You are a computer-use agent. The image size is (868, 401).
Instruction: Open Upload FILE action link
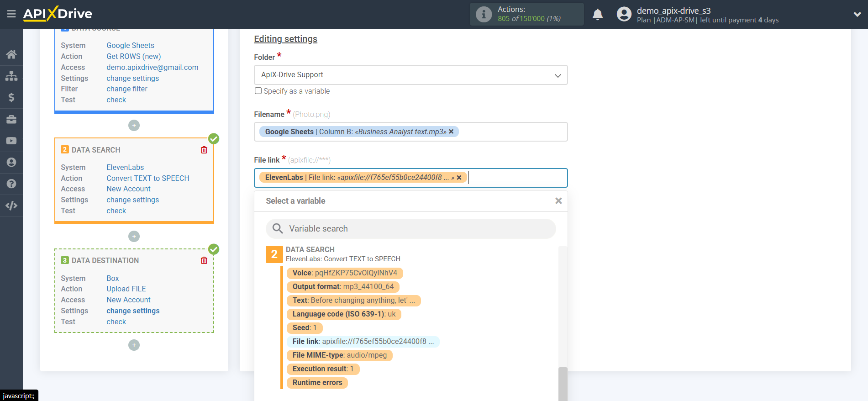pos(126,289)
